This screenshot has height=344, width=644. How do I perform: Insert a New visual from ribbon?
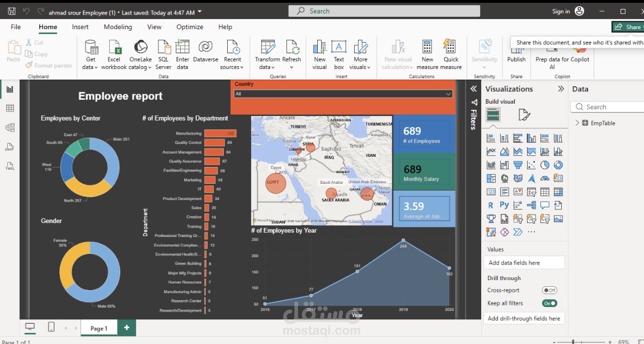pos(319,55)
